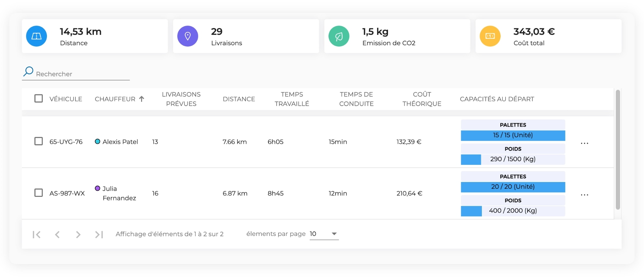
Task: Sort by the Distance column header
Action: tap(239, 99)
